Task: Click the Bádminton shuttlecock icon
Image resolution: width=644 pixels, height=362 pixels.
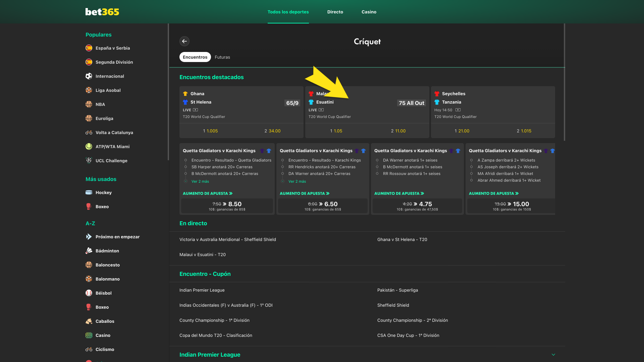Action: click(89, 251)
